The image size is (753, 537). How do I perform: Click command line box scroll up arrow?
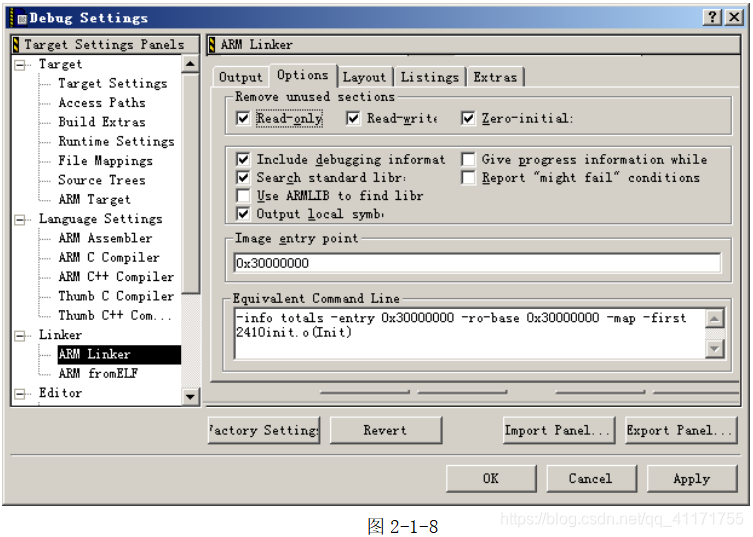pyautogui.click(x=715, y=318)
